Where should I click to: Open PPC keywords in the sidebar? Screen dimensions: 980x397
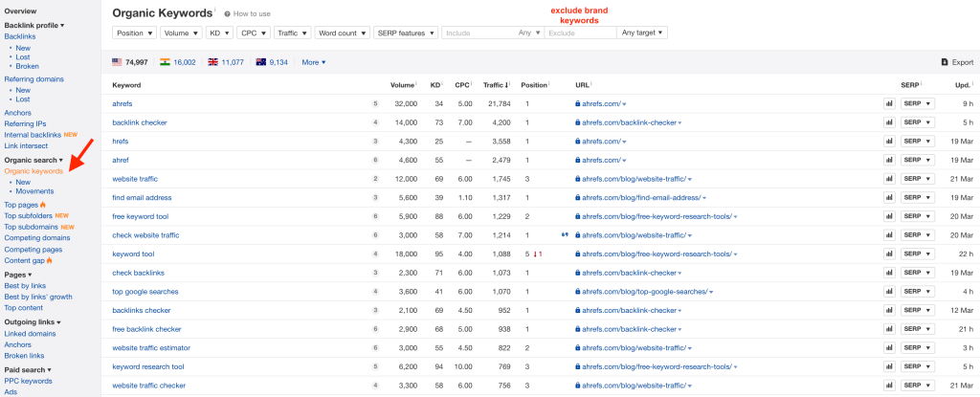tap(28, 381)
